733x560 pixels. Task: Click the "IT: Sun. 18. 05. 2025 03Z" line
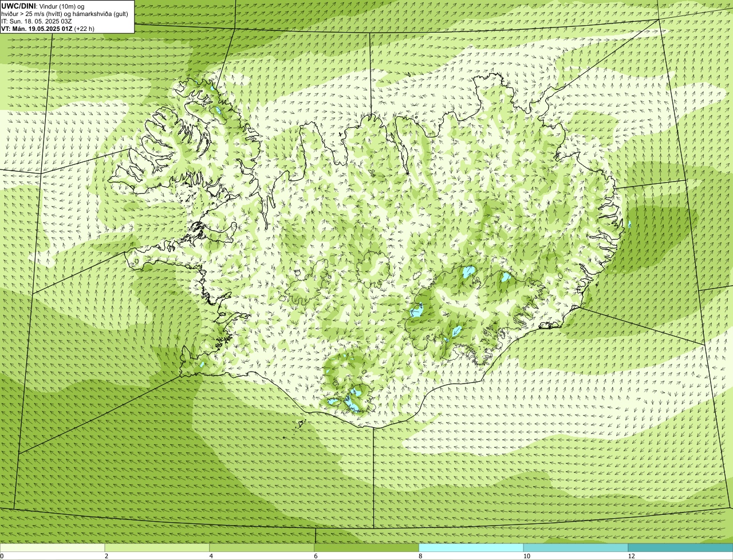click(x=36, y=21)
